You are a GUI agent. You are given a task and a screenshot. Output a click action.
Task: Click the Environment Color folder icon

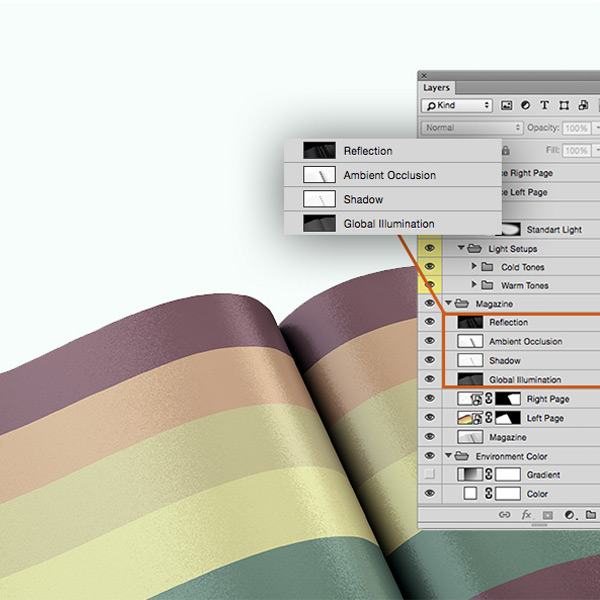point(462,456)
